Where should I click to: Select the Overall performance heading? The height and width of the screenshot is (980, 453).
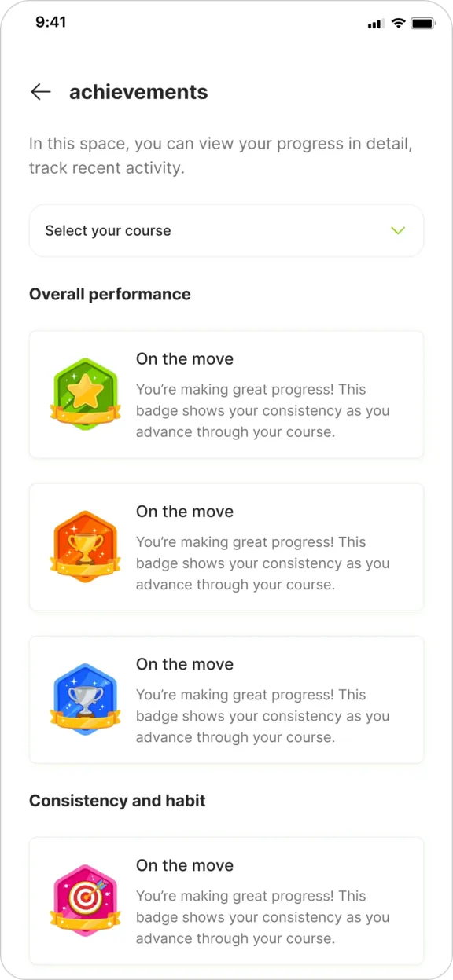coord(109,294)
